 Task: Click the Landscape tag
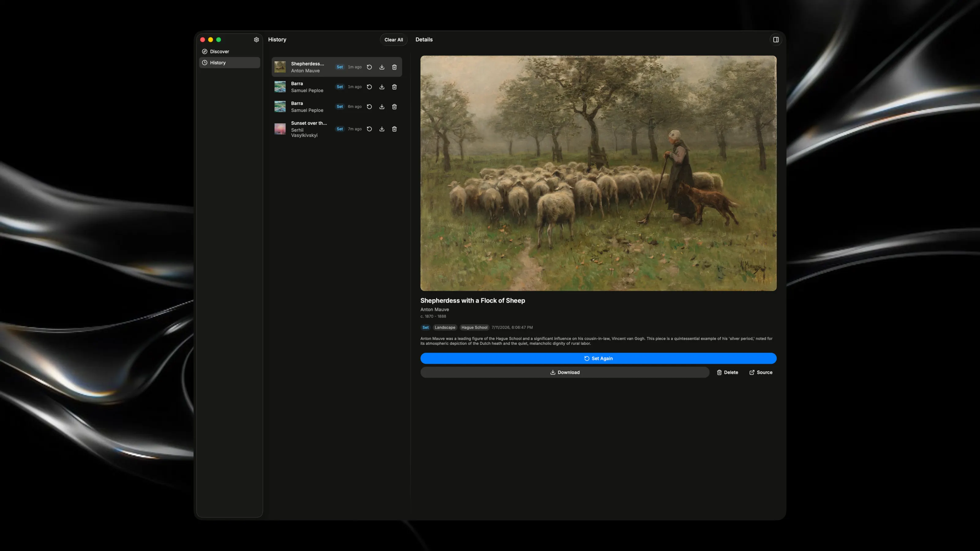pyautogui.click(x=445, y=328)
